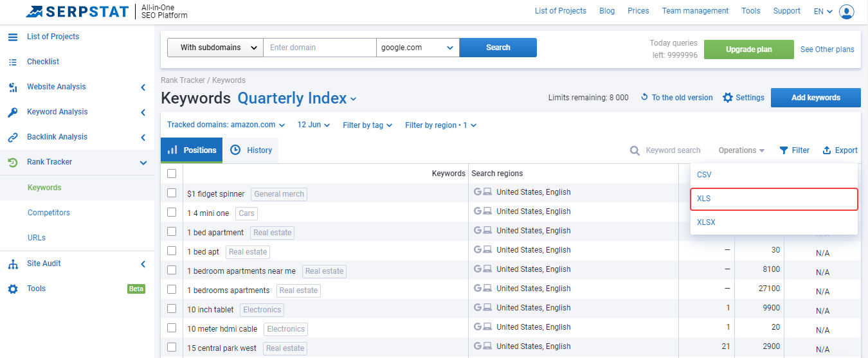Click the History clock icon
The image size is (868, 358).
point(235,150)
